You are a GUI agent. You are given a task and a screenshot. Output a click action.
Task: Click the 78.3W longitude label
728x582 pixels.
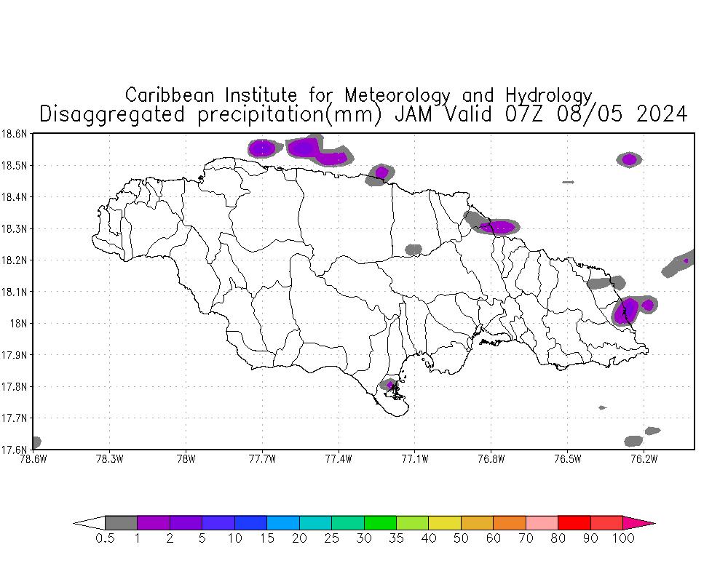[x=110, y=459]
